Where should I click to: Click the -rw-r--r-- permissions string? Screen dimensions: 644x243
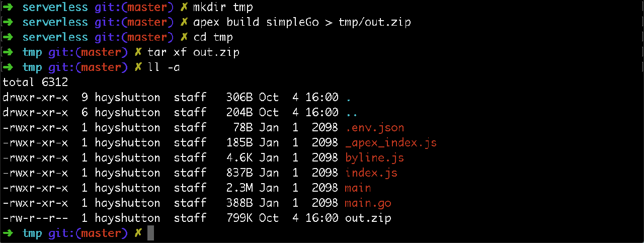coord(35,218)
